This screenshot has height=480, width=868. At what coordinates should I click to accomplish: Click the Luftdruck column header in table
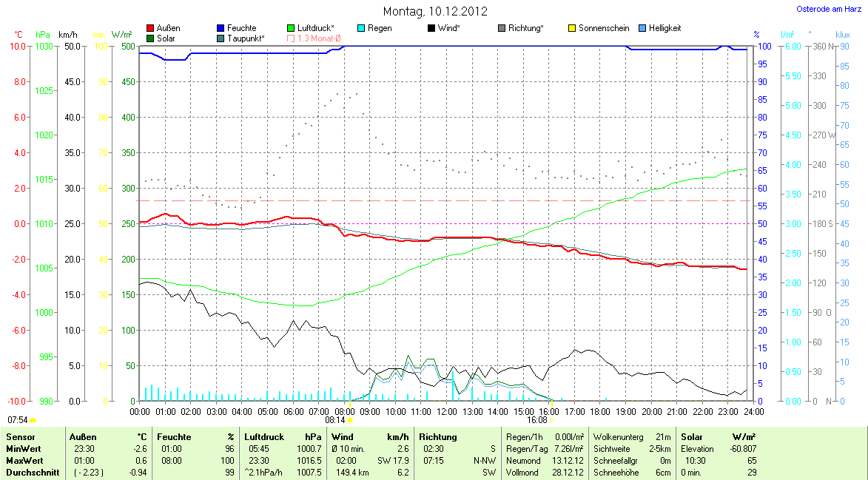(263, 437)
